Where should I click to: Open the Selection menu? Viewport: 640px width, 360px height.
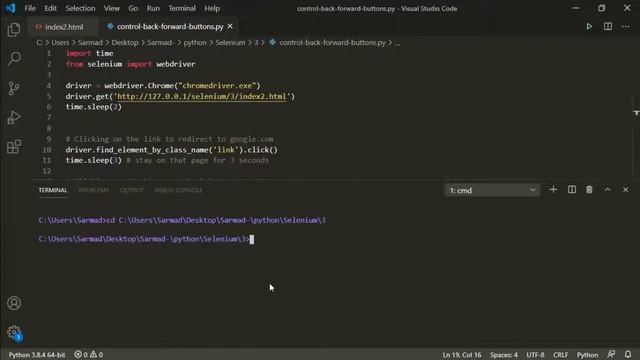80,8
